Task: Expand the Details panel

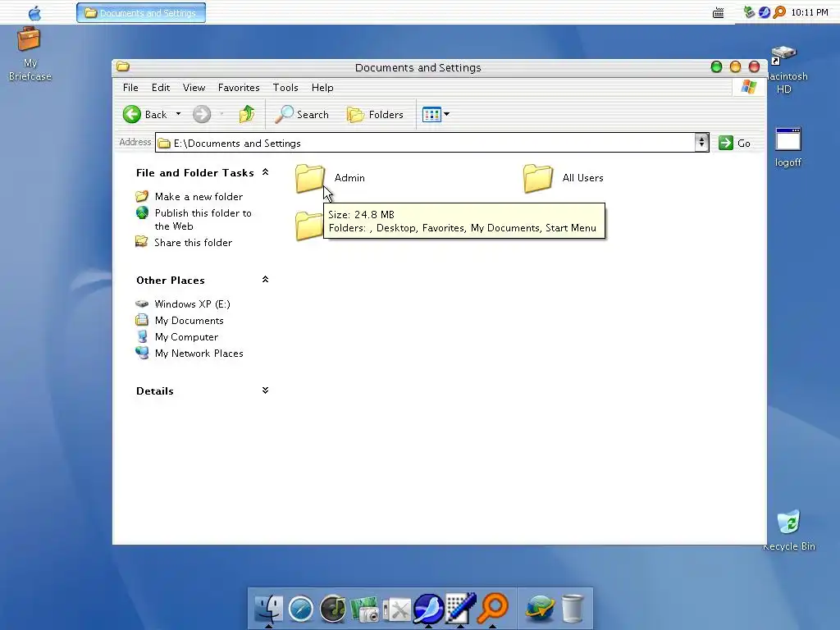Action: click(265, 390)
